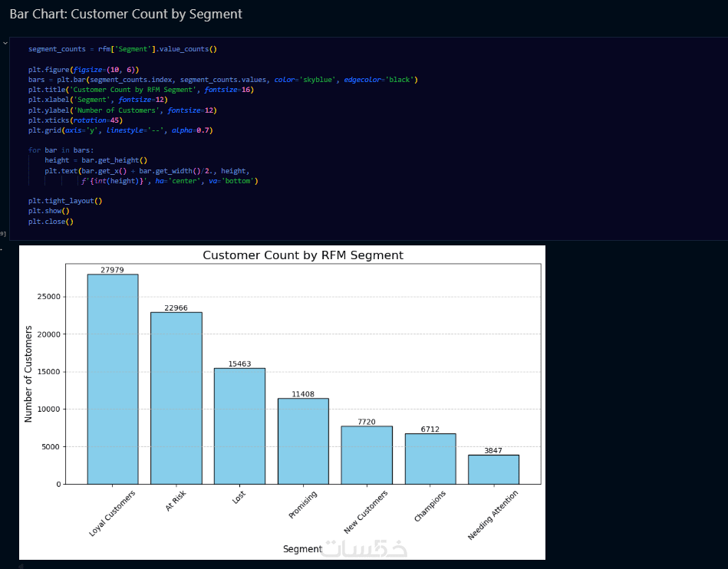
Task: Click the "New Customers" tick label
Action: tap(366, 512)
